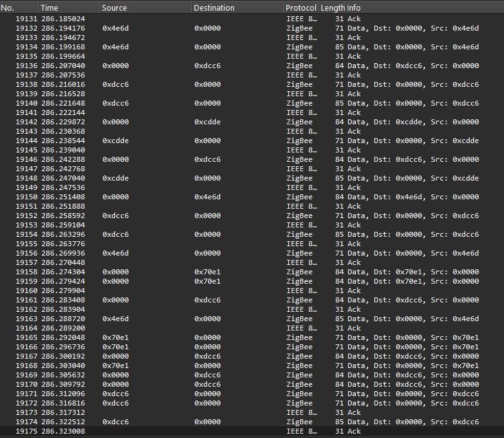The width and height of the screenshot is (504, 438).
Task: Click time value 286.242768
Action: point(63,169)
